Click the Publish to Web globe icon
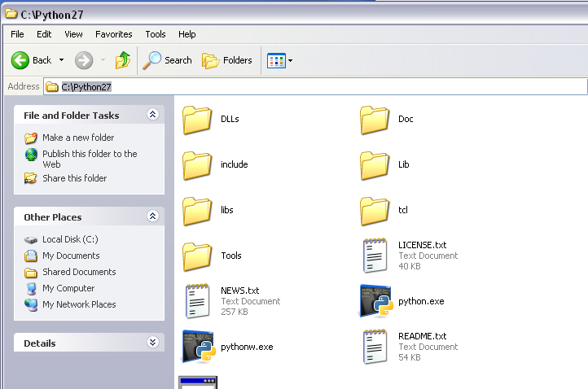Viewport: 588px width, 389px height. click(31, 155)
